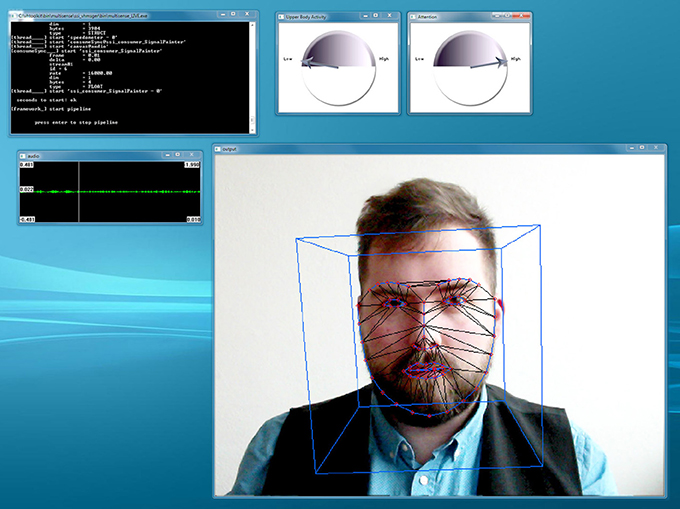Viewport: 680px width, 509px height.
Task: Click '[framework_] start pipeline' console line
Action: tap(51, 109)
